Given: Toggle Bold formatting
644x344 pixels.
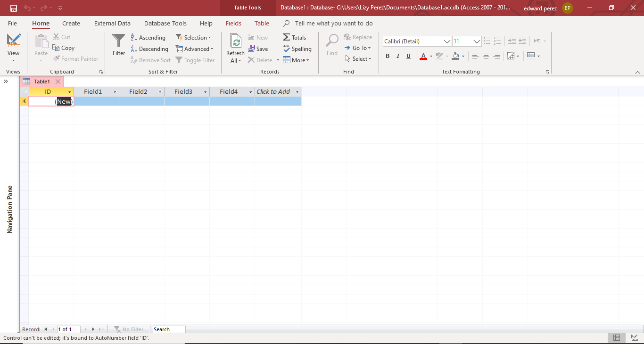Looking at the screenshot, I should (388, 56).
